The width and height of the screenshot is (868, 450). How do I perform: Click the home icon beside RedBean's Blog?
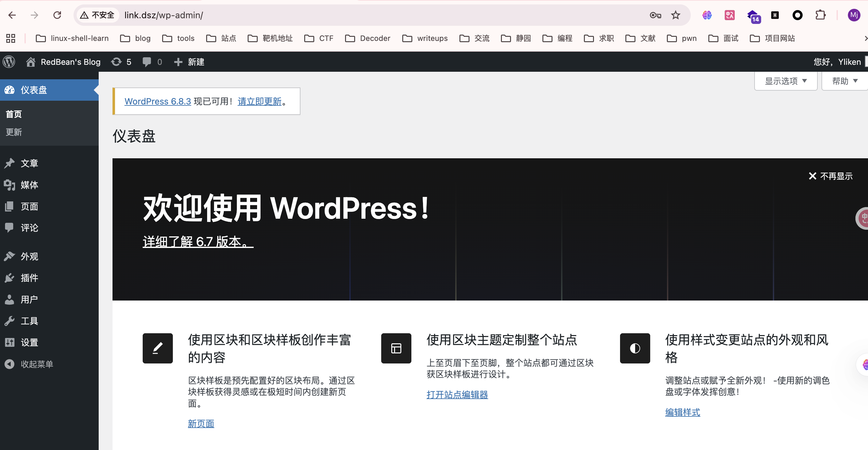(31, 62)
